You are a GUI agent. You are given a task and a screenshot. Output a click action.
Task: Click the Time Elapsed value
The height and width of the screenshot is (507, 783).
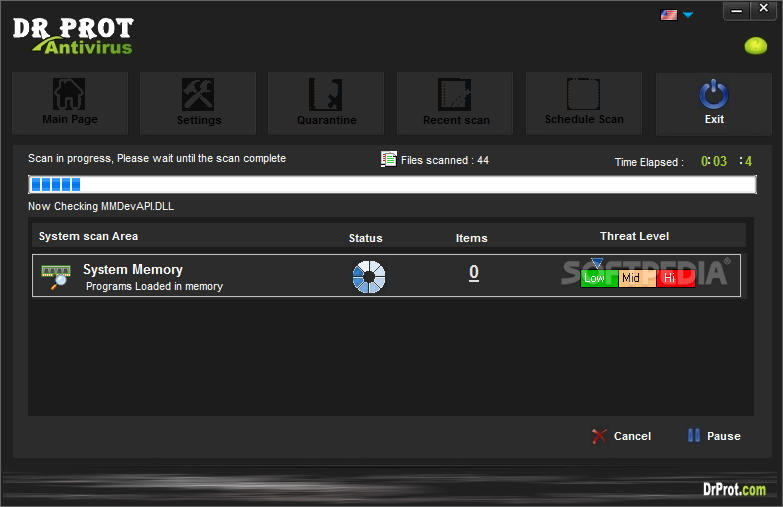(x=726, y=161)
